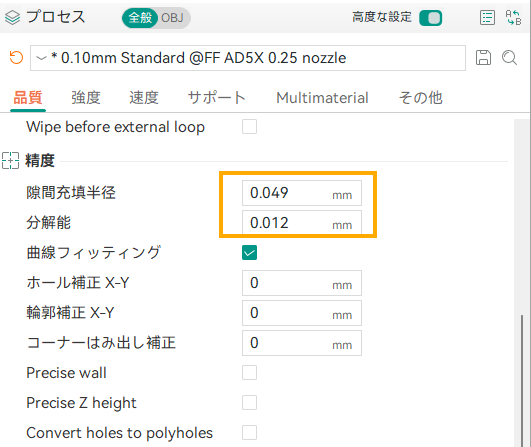Switch to OBJ mode
Screen dimensions: 531x447
pyautogui.click(x=172, y=18)
